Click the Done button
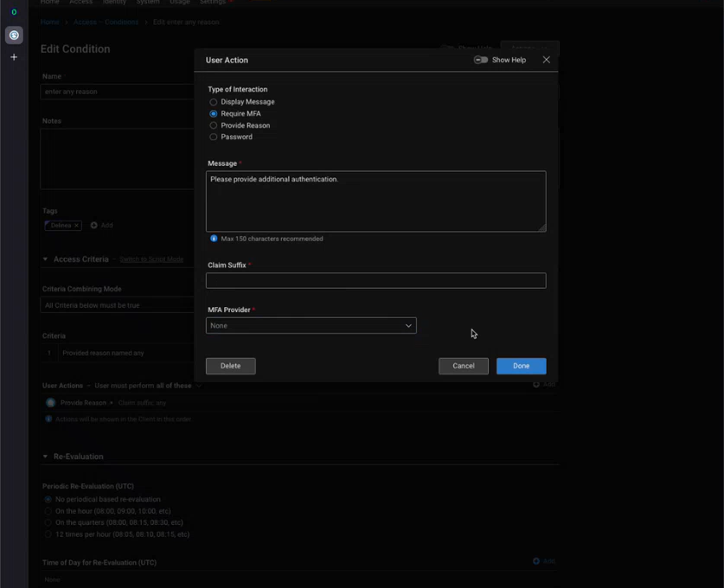The image size is (724, 588). coord(521,366)
